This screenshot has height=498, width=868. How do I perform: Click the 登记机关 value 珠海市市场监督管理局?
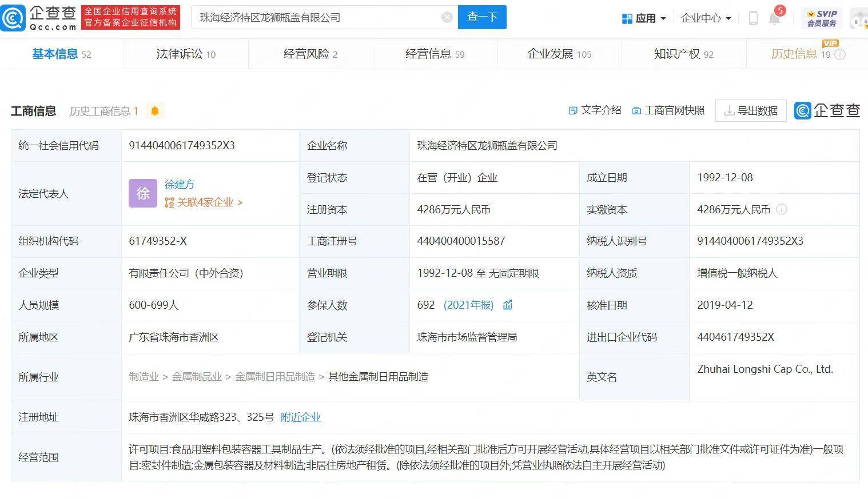[x=467, y=337]
